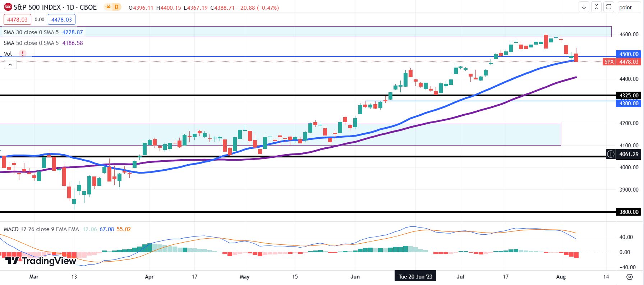Click the orange MACD signal value 55.02
Viewport: 644px width, 285px height.
[124, 229]
